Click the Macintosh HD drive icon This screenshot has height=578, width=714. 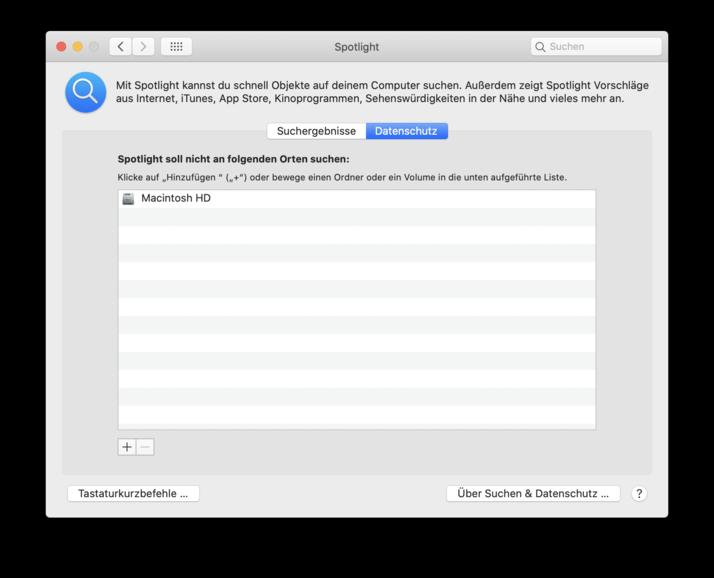128,199
